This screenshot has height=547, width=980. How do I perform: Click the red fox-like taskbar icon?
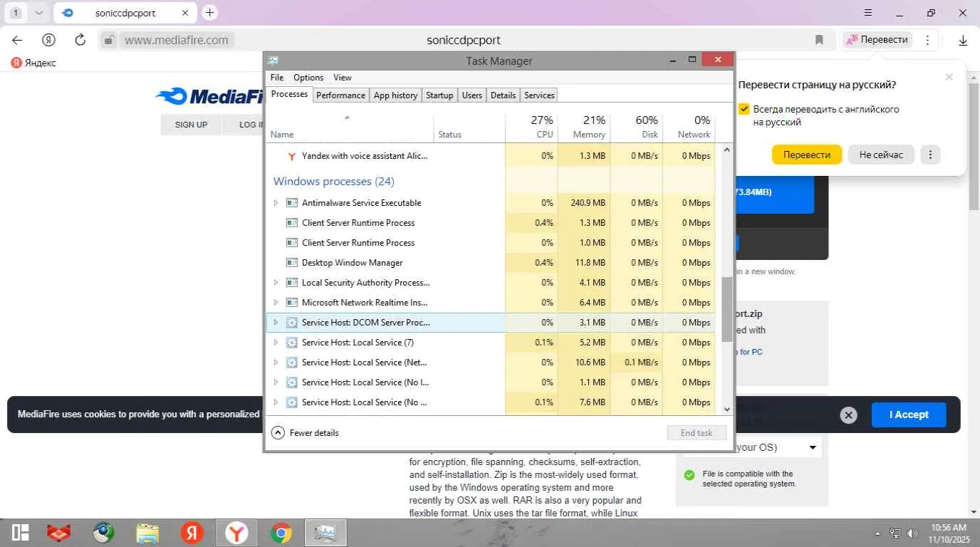(59, 533)
